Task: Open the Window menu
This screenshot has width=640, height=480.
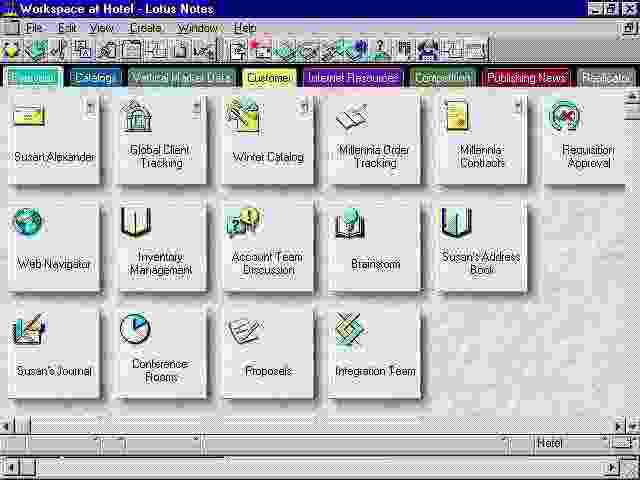Action: click(197, 28)
